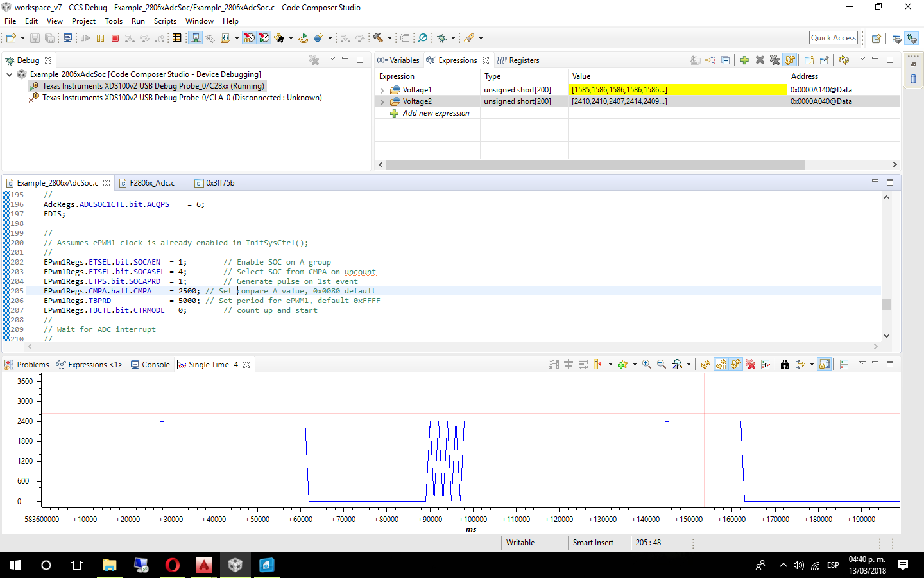
Task: Click the Quick Access search field
Action: point(833,38)
